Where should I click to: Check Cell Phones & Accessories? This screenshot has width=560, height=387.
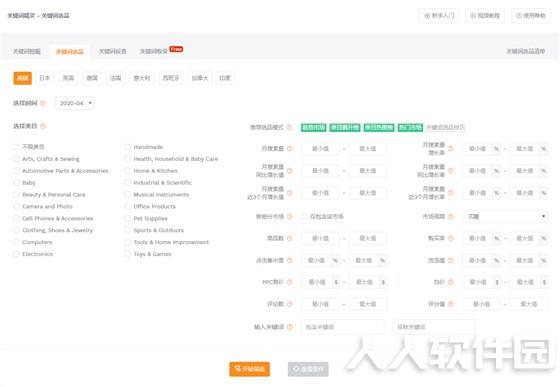click(x=16, y=218)
